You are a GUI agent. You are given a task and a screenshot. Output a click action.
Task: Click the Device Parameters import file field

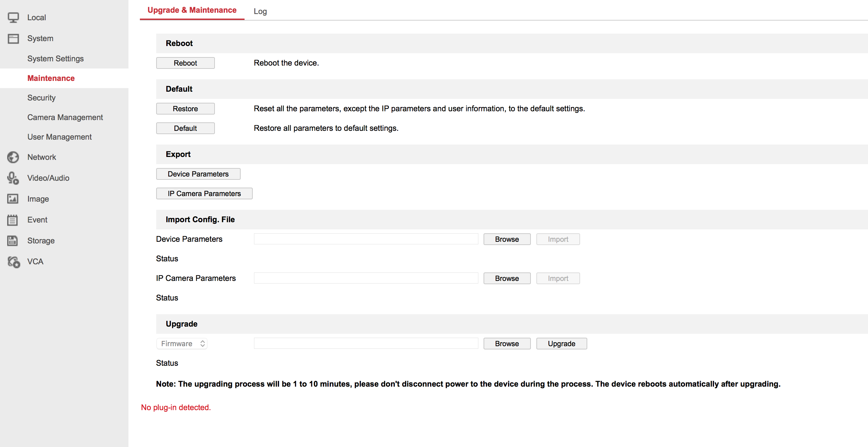tap(366, 239)
